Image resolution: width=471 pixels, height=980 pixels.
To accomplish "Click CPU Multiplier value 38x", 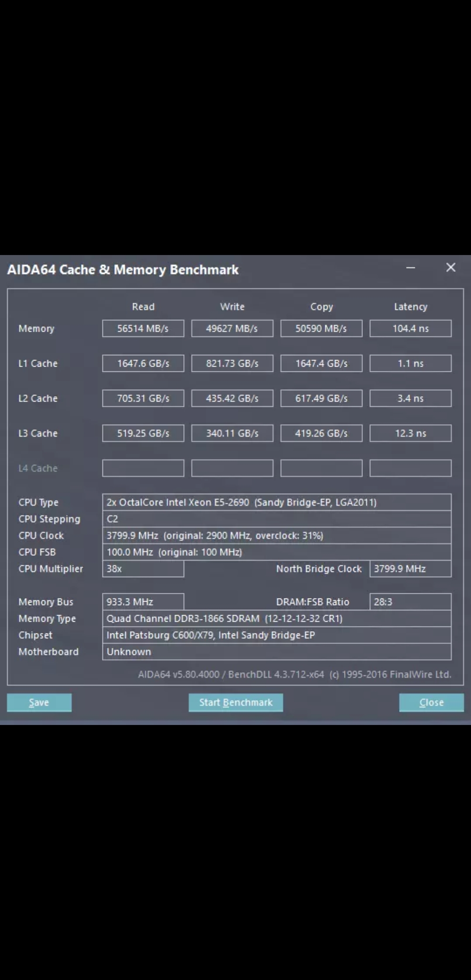I will (x=143, y=568).
